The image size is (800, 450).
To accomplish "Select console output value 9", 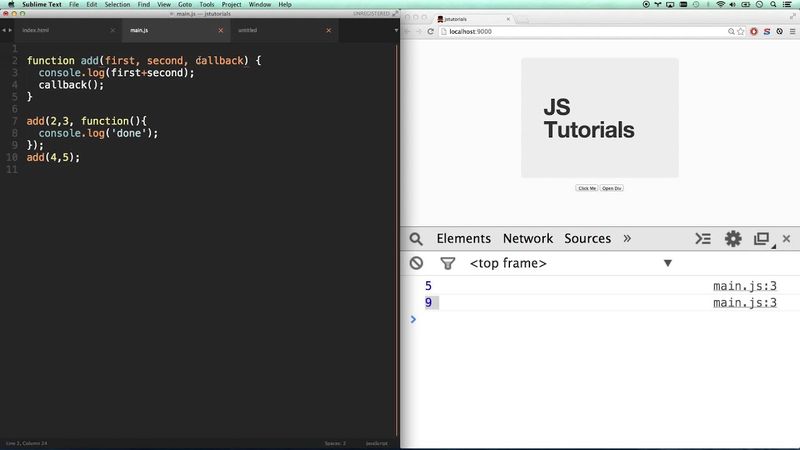I will point(429,303).
